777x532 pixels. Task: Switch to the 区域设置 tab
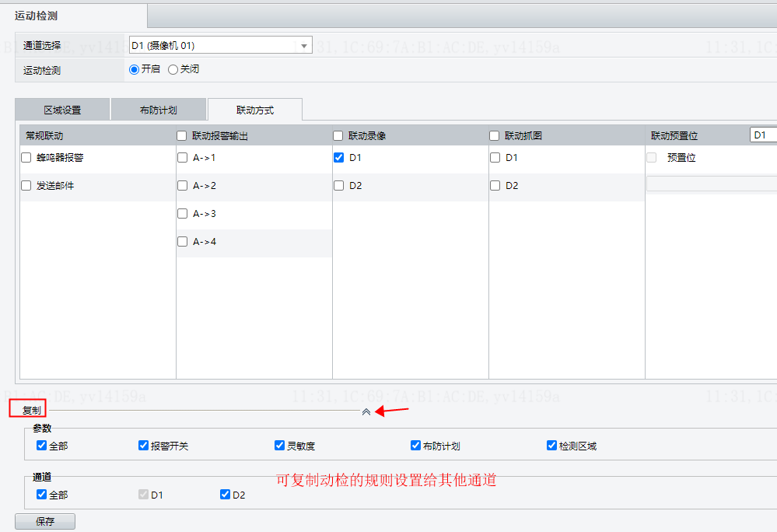[x=62, y=110]
